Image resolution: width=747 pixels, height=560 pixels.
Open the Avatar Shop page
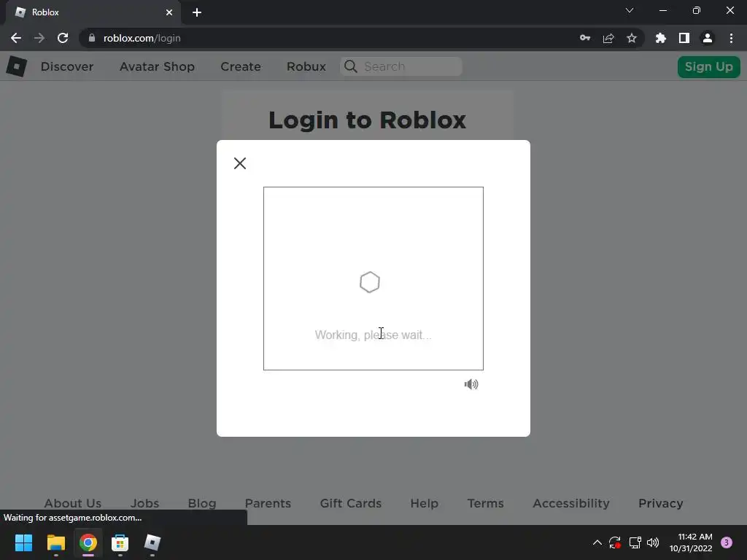pyautogui.click(x=157, y=66)
